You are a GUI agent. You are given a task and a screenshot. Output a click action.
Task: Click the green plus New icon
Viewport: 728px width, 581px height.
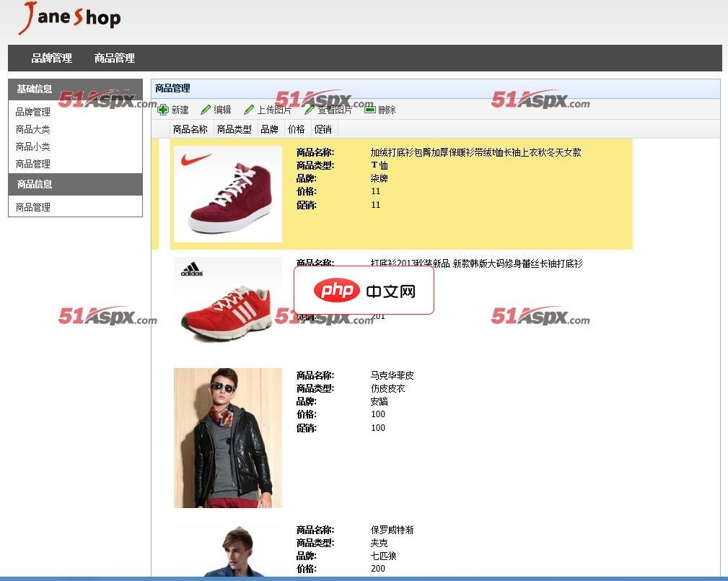click(163, 110)
